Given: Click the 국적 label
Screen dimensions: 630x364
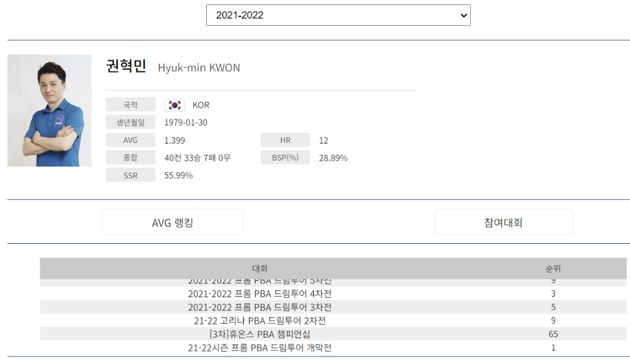Looking at the screenshot, I should 130,105.
